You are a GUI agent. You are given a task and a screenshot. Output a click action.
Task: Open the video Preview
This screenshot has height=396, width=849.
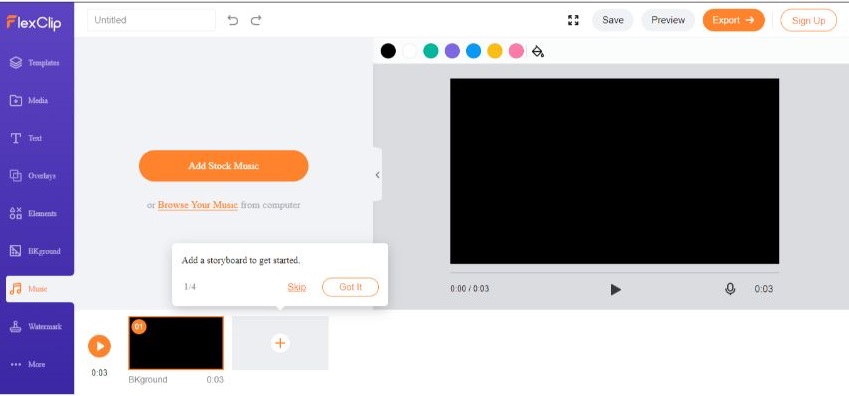(668, 20)
